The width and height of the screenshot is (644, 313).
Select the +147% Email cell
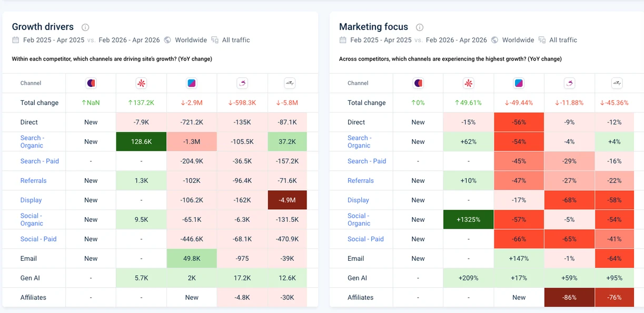click(x=519, y=259)
